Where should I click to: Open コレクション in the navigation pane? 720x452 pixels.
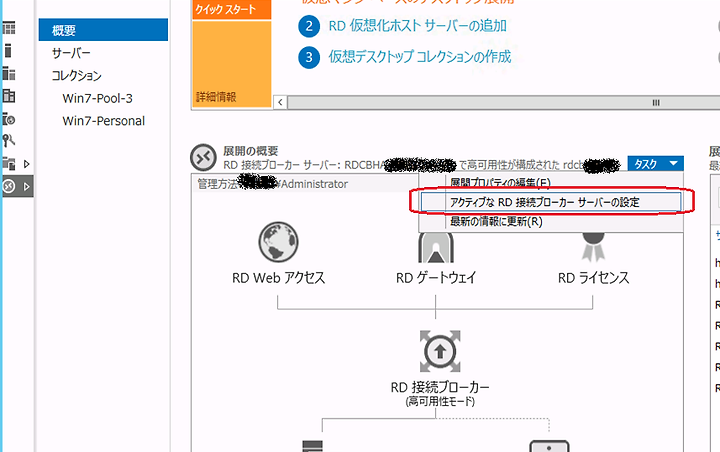pyautogui.click(x=76, y=75)
